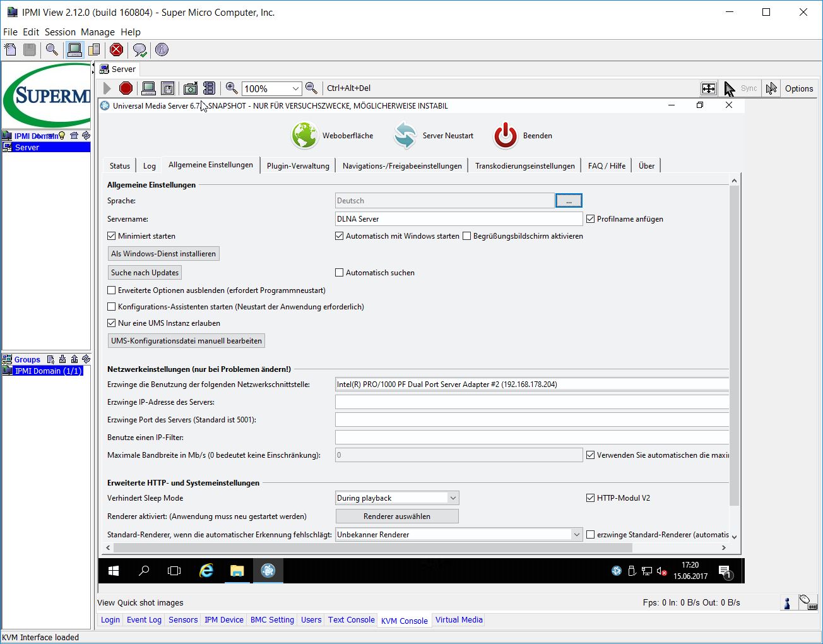Open the remote notification center icon
The width and height of the screenshot is (823, 644).
(x=725, y=571)
